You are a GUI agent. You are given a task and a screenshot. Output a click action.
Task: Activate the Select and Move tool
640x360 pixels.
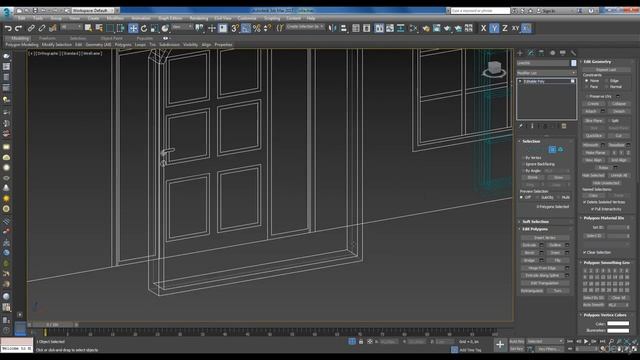[x=133, y=28]
